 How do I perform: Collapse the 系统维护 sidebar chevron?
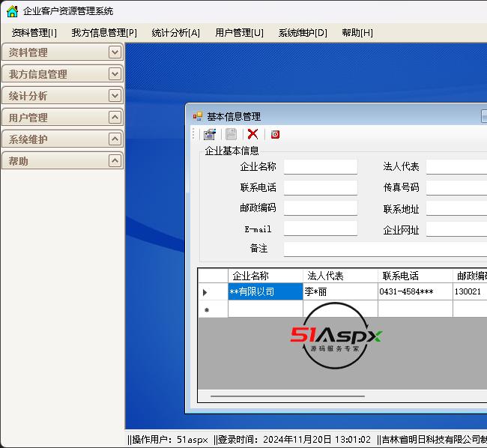coord(115,139)
